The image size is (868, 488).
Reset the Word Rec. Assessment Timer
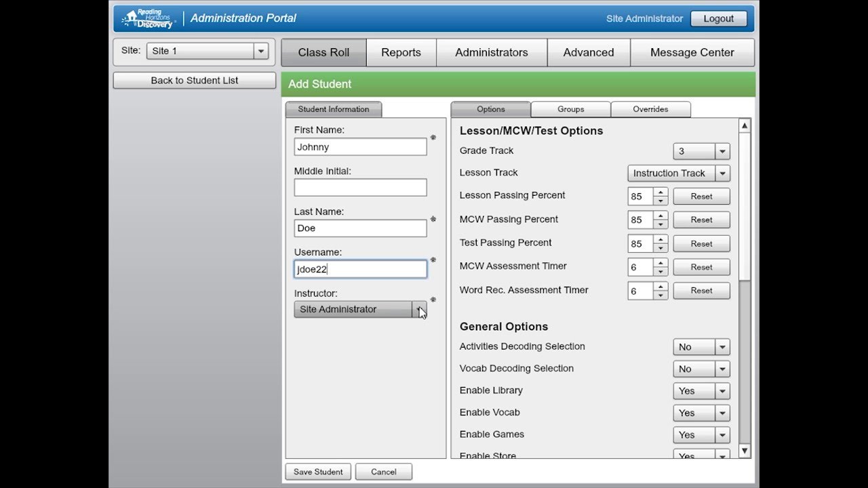(702, 291)
